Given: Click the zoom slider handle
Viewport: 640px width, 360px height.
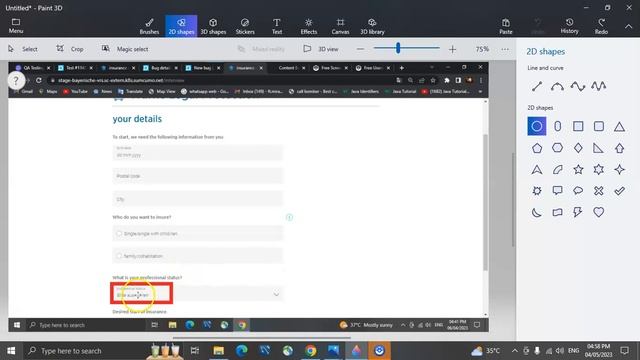Looking at the screenshot, I should click(398, 48).
